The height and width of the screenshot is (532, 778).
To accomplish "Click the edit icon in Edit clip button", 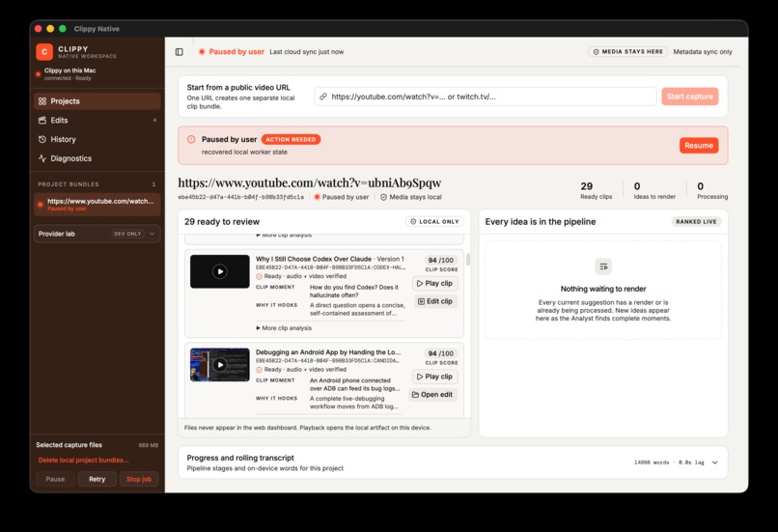I will point(421,301).
